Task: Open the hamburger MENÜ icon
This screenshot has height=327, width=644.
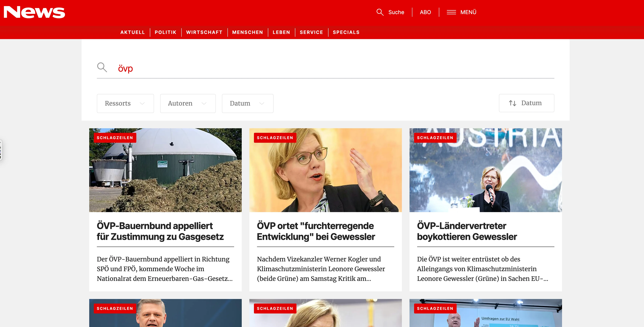Action: 451,12
